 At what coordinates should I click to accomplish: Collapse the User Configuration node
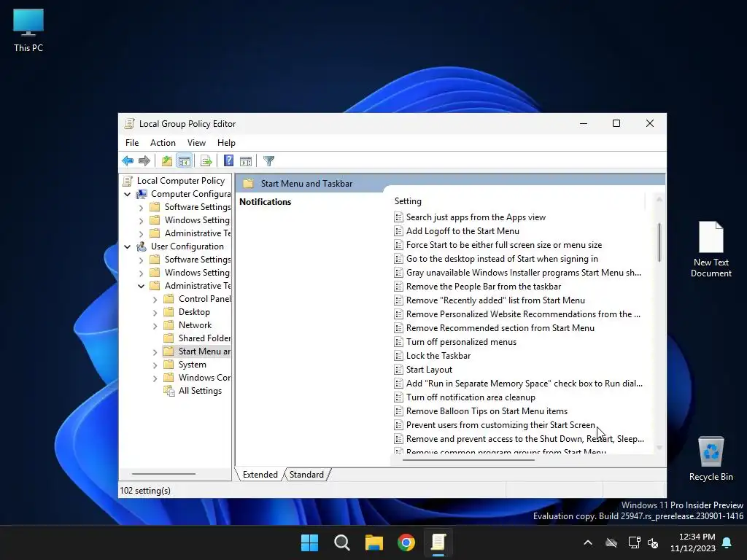point(127,246)
